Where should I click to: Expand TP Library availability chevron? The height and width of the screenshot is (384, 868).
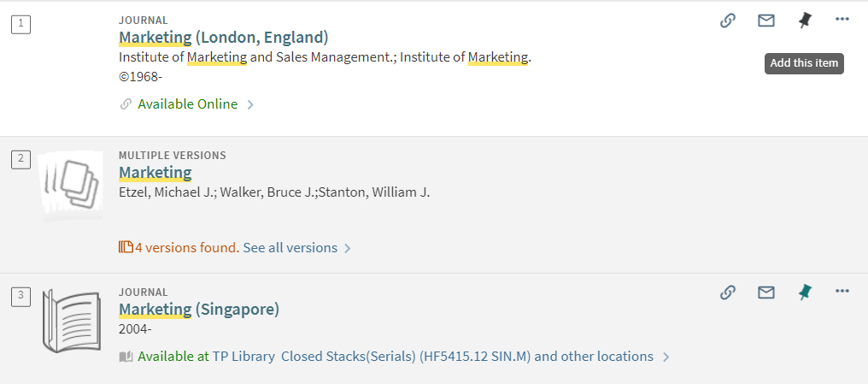click(x=666, y=357)
